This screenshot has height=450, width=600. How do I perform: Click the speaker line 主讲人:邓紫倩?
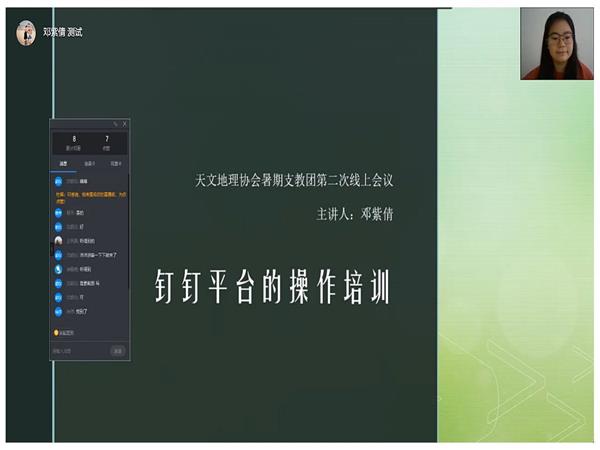(x=355, y=214)
